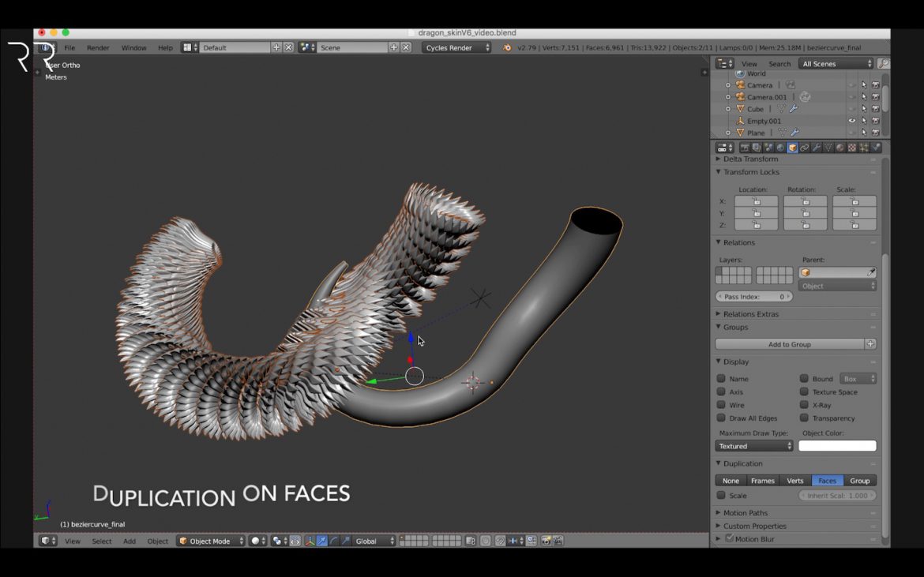Open the Object Mode dropdown

click(209, 541)
